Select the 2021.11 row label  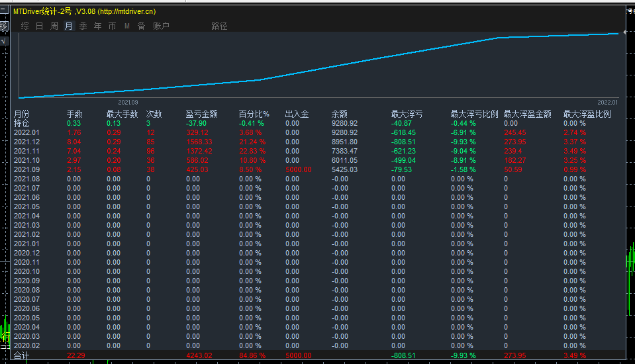tap(26, 151)
